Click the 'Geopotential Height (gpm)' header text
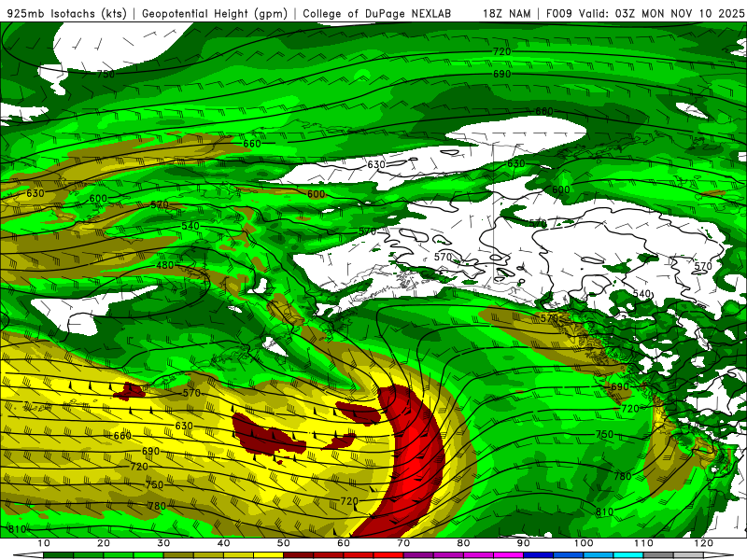The width and height of the screenshot is (747, 560). (215, 13)
